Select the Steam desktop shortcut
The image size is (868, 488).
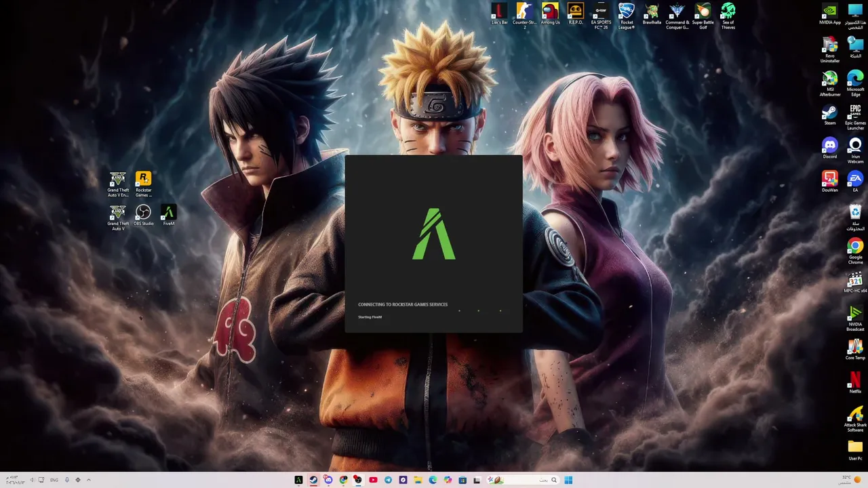(x=830, y=115)
